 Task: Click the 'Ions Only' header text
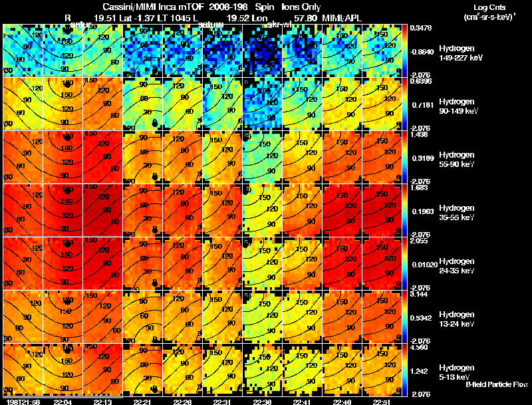301,7
